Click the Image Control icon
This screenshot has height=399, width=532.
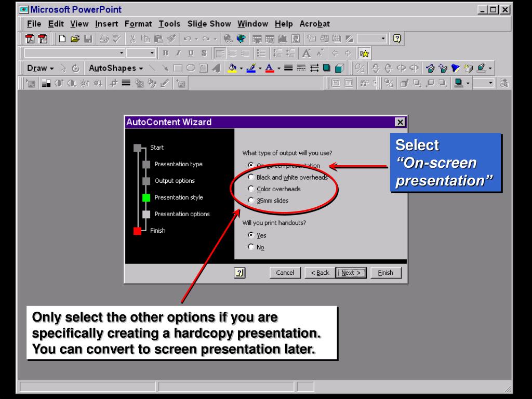[46, 83]
